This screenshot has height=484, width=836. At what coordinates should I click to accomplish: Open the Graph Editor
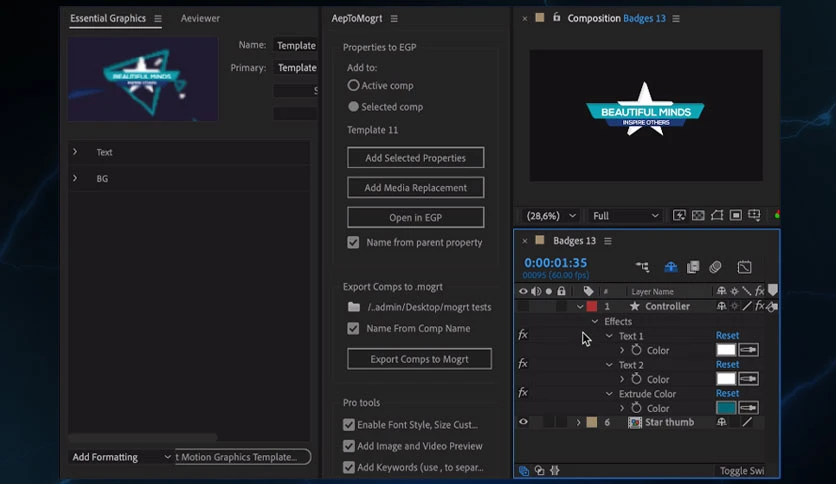[x=744, y=267]
